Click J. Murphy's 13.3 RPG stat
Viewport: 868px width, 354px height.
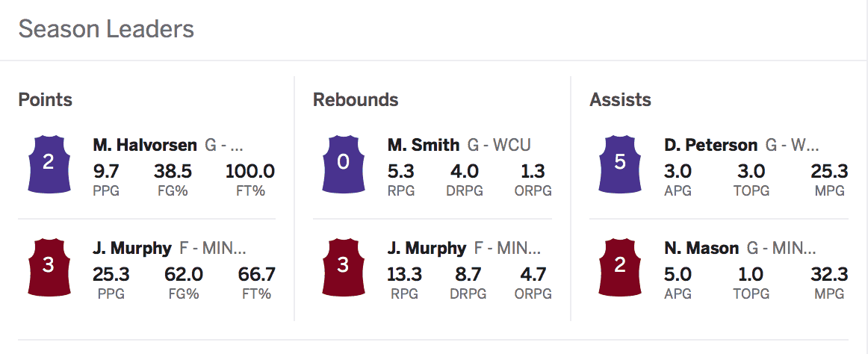point(405,274)
